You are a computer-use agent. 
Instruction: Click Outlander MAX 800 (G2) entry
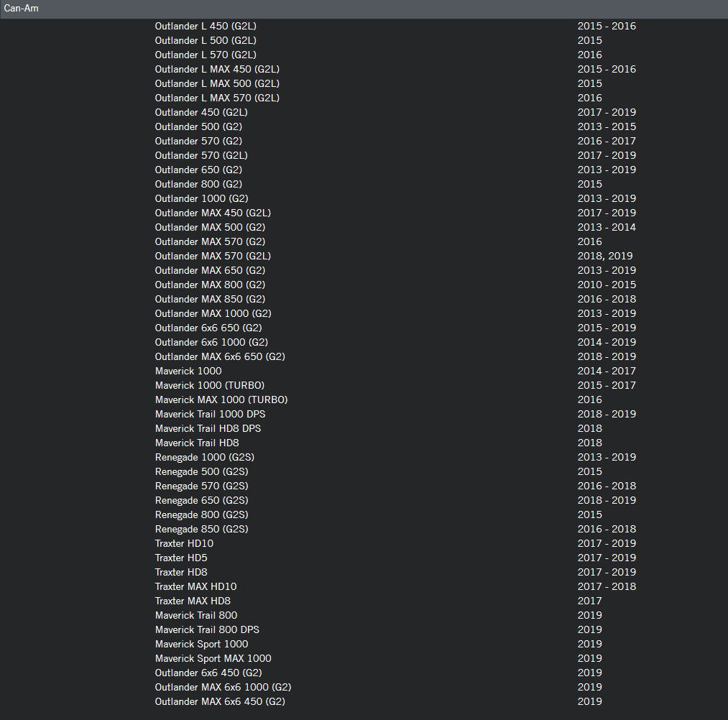pos(211,285)
